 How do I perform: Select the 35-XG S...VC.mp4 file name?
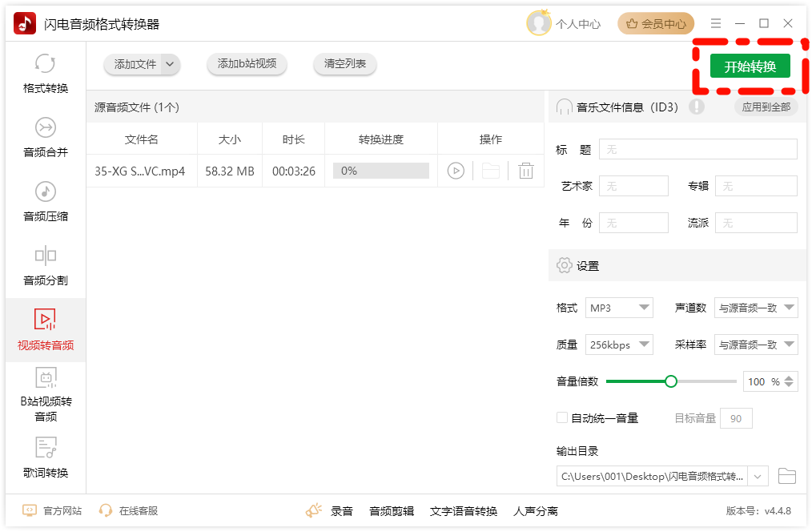140,171
